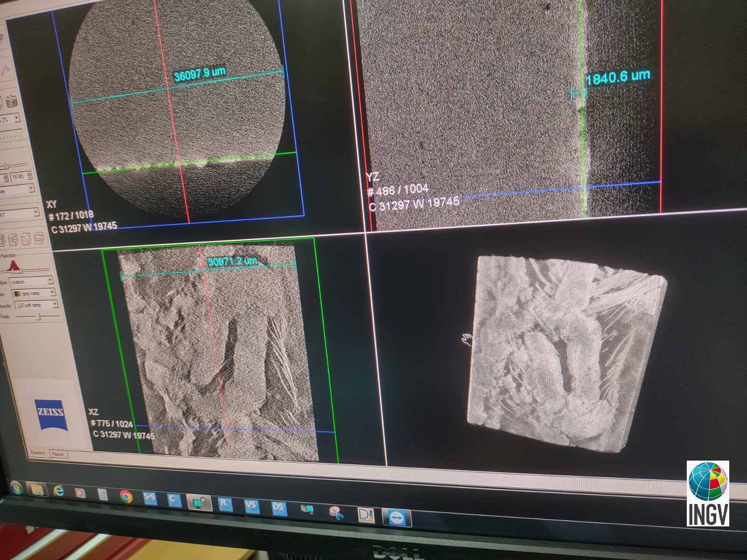Click the 19745 field spinner arrows
747x560 pixels.
pos(29,176)
